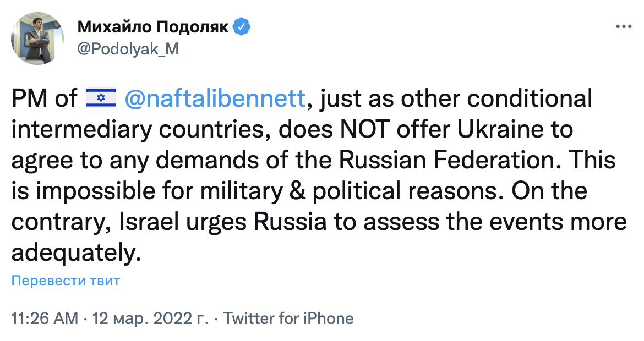Open the more options ellipsis menu
The width and height of the screenshot is (644, 341).
[624, 25]
